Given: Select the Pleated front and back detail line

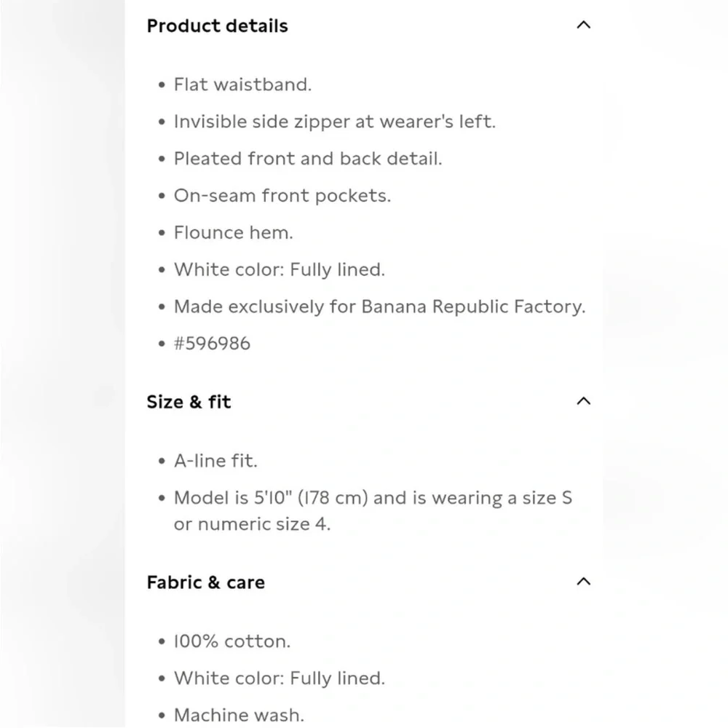Looking at the screenshot, I should pyautogui.click(x=307, y=159).
